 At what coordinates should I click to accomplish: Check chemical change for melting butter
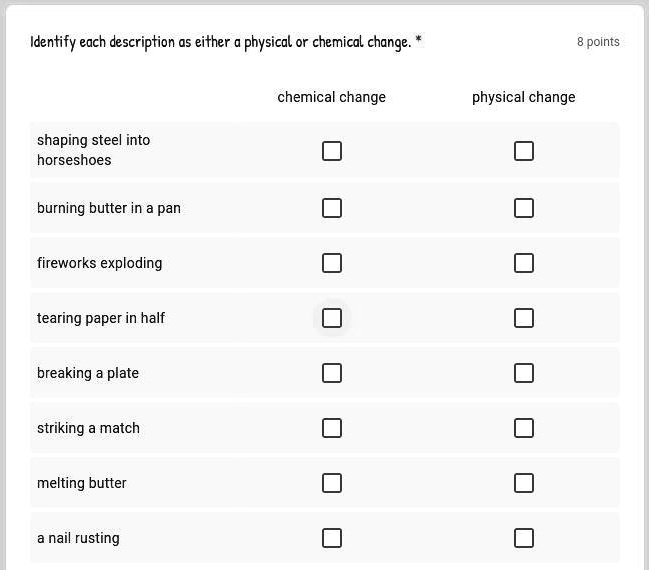tap(332, 483)
